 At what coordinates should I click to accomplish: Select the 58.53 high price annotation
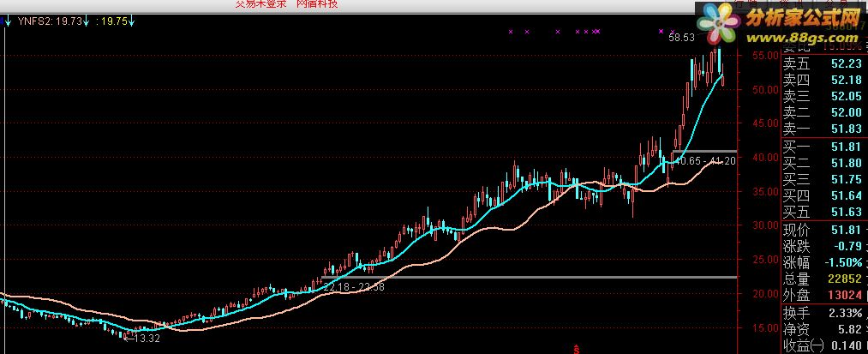(681, 38)
